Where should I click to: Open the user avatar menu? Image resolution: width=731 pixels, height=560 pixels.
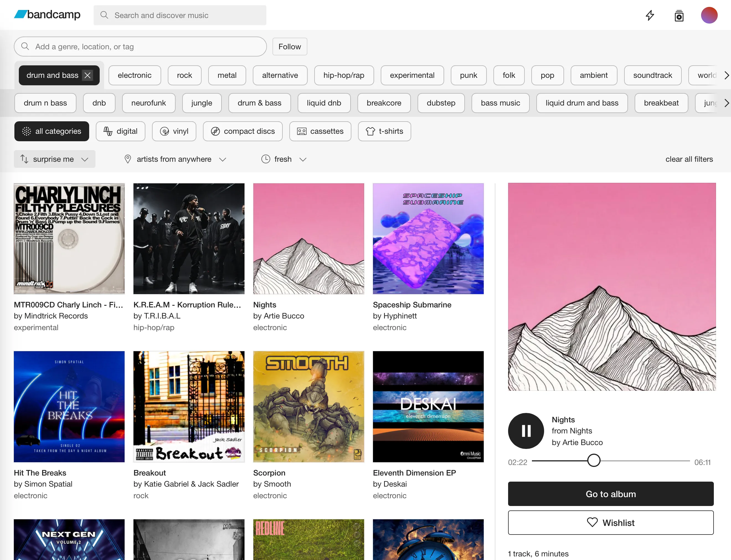tap(709, 15)
